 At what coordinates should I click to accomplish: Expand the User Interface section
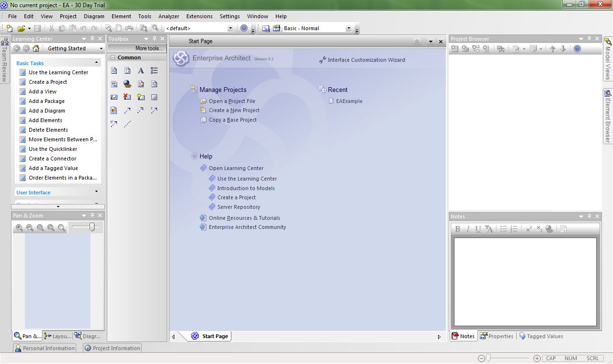tap(96, 192)
